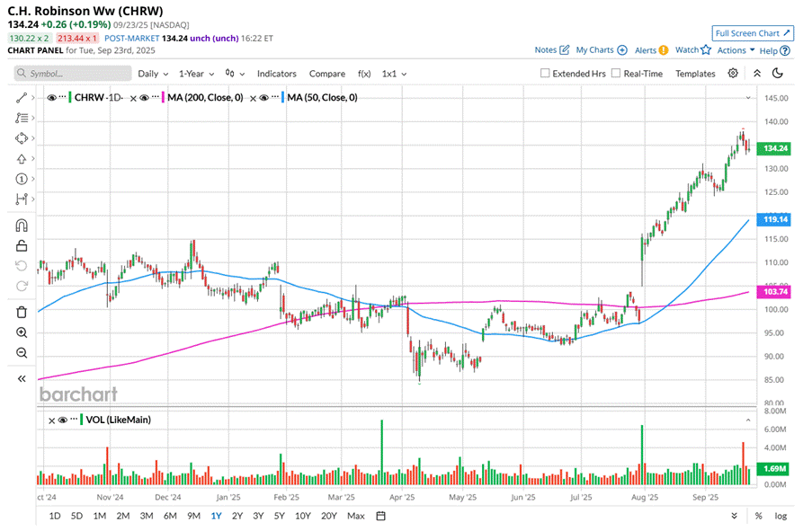Select the trend line drawing tool
This screenshot has width=812, height=531.
click(22, 98)
